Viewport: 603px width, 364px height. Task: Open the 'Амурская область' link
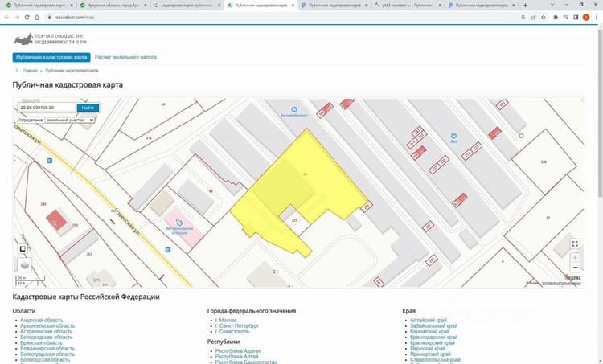42,320
